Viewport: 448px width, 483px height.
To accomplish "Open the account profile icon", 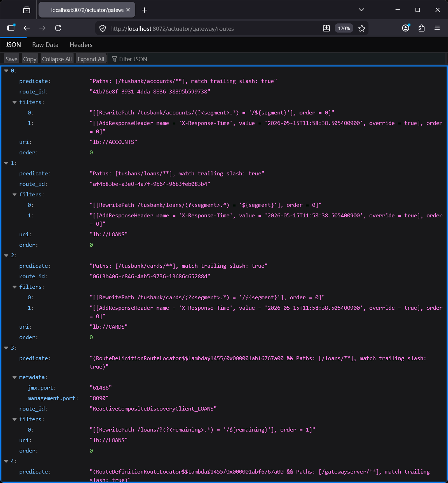I will (406, 28).
